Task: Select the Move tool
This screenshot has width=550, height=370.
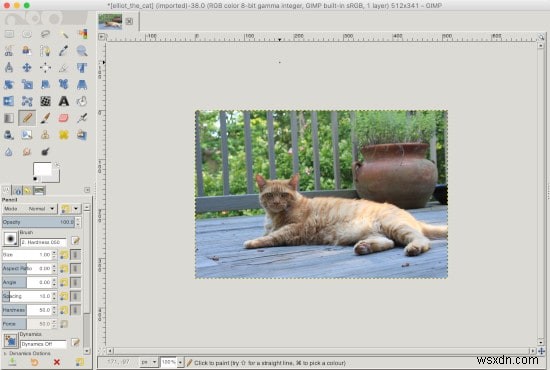Action: 27,67
